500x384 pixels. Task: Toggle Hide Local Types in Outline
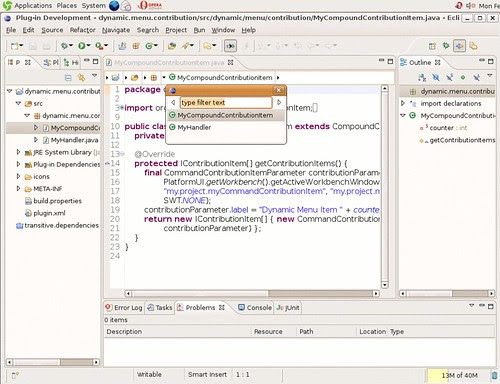pos(477,78)
